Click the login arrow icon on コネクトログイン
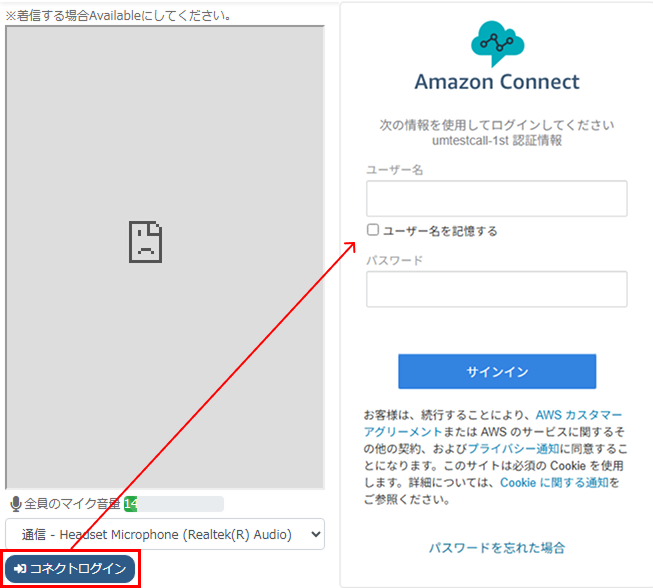 (20, 569)
